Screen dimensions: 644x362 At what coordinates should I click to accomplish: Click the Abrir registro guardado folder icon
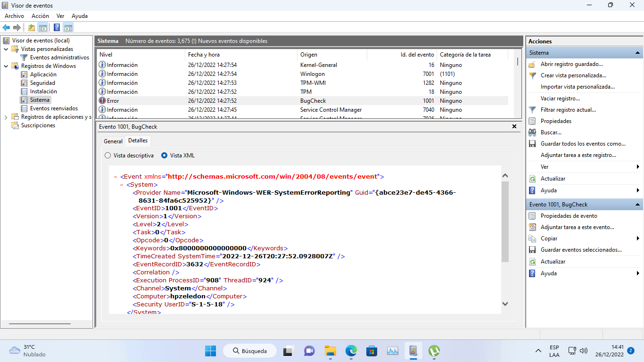coord(532,64)
